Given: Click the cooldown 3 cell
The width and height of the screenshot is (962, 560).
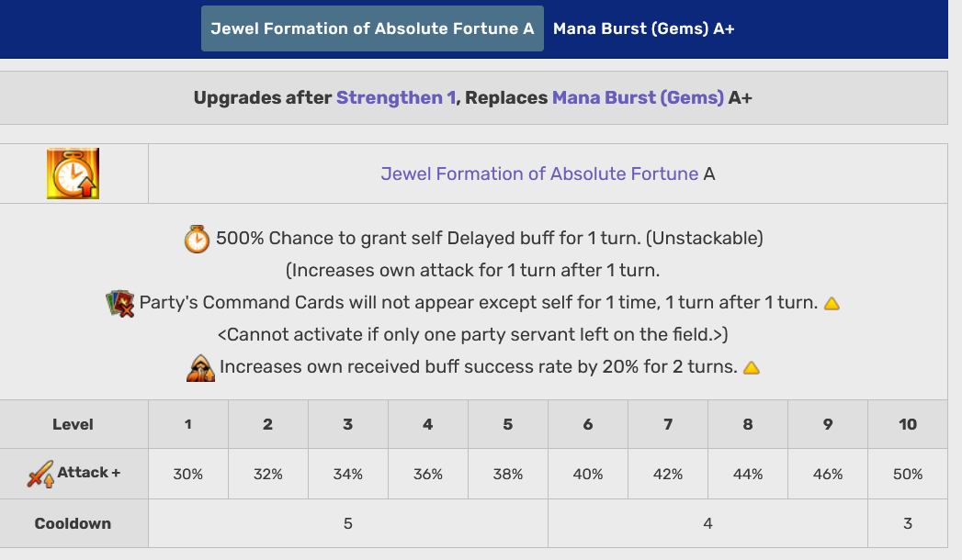Looking at the screenshot, I should (x=907, y=523).
